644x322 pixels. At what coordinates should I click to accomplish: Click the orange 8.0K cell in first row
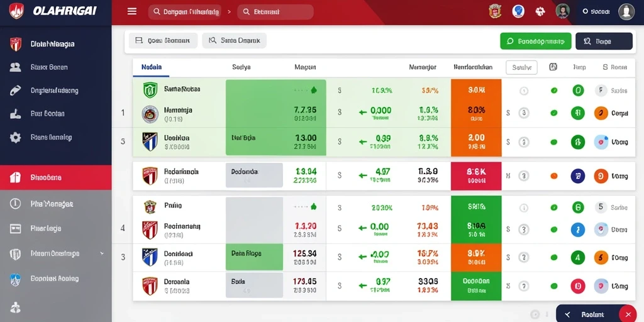tap(476, 90)
